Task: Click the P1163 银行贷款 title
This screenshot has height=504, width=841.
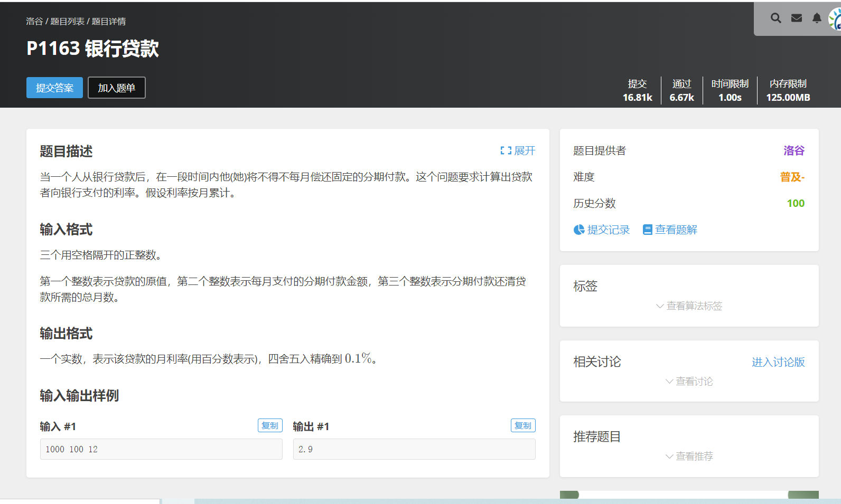Action: pos(92,48)
